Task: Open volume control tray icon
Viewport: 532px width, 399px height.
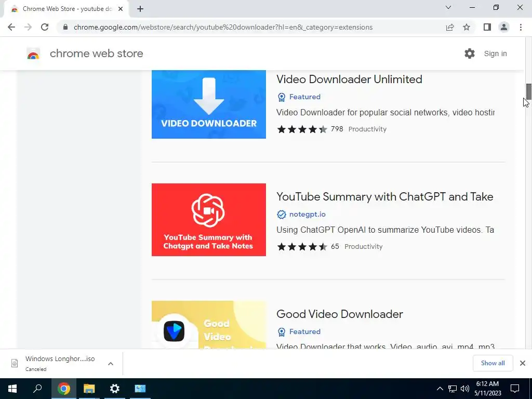Action: (x=465, y=389)
